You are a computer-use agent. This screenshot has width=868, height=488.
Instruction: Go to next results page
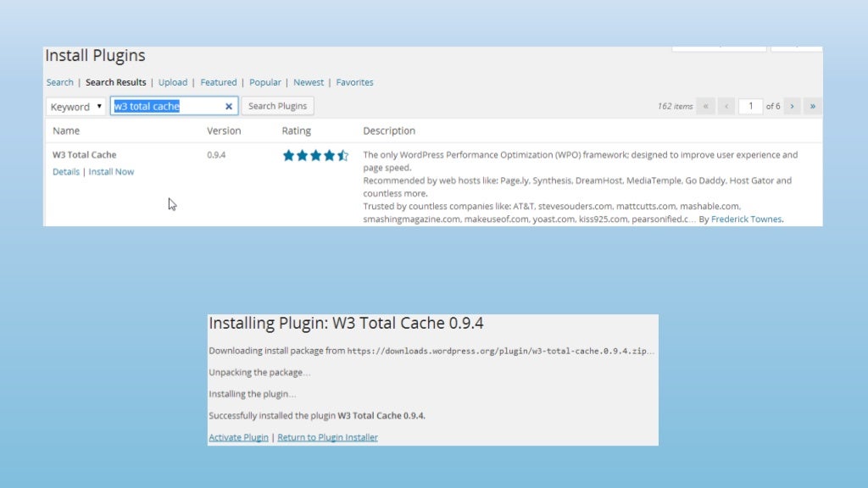(793, 106)
